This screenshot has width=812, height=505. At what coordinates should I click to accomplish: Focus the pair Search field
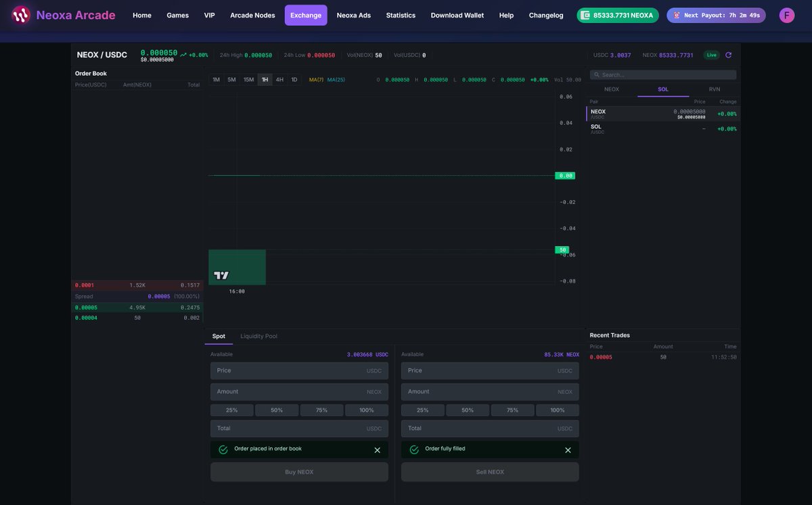point(663,75)
